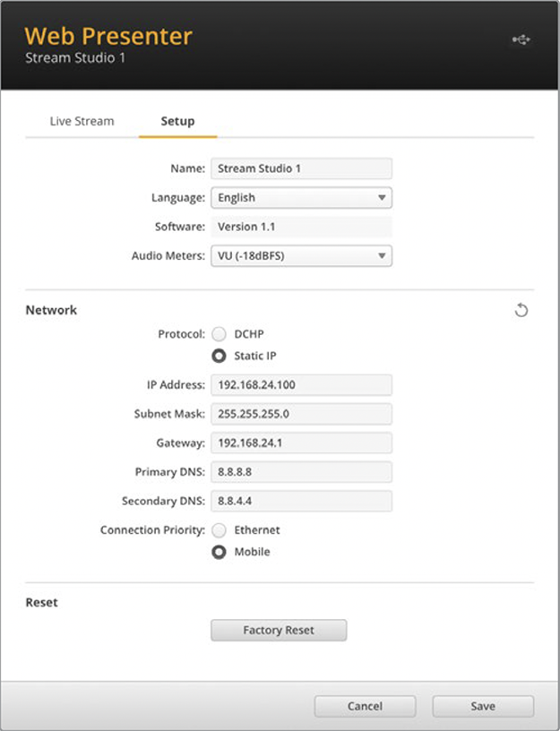Reset network settings with circular arrow icon
This screenshot has height=731, width=560.
(521, 311)
